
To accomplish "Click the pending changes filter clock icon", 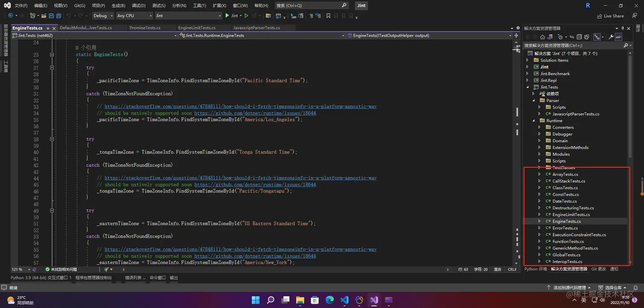I will coord(560,37).
